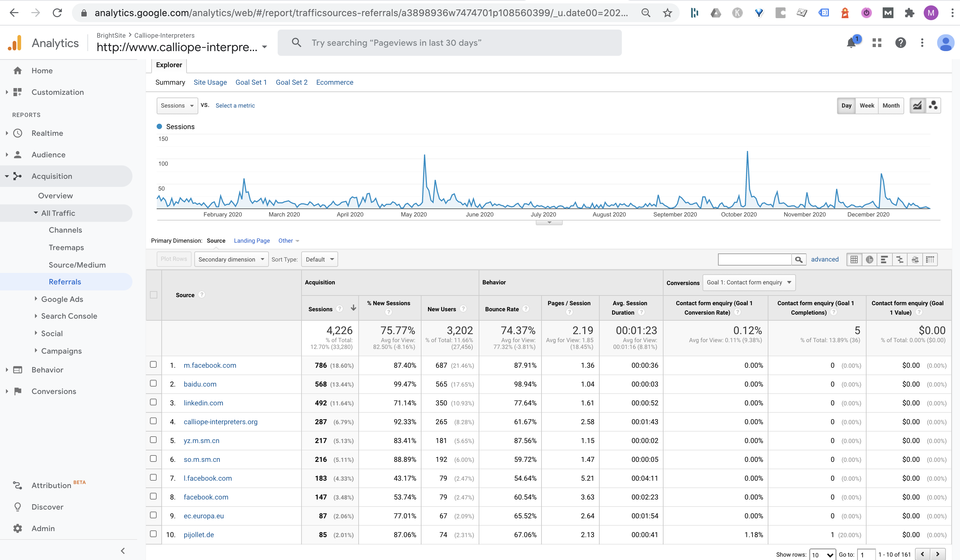The image size is (960, 560).
Task: Check the m.facebook.com row checkbox
Action: click(153, 365)
